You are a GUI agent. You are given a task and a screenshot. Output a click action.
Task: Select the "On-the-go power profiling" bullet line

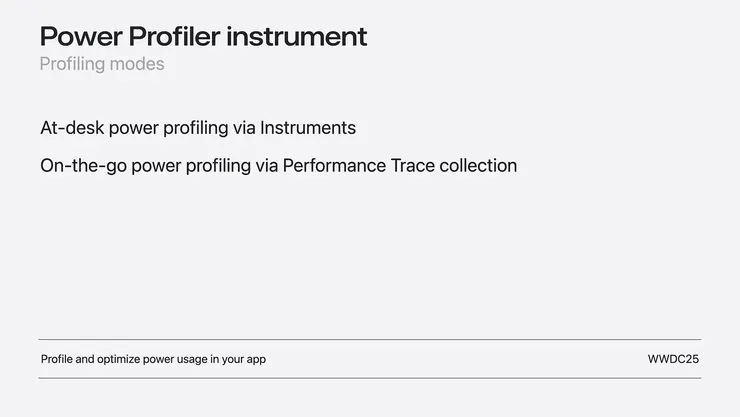tap(278, 165)
